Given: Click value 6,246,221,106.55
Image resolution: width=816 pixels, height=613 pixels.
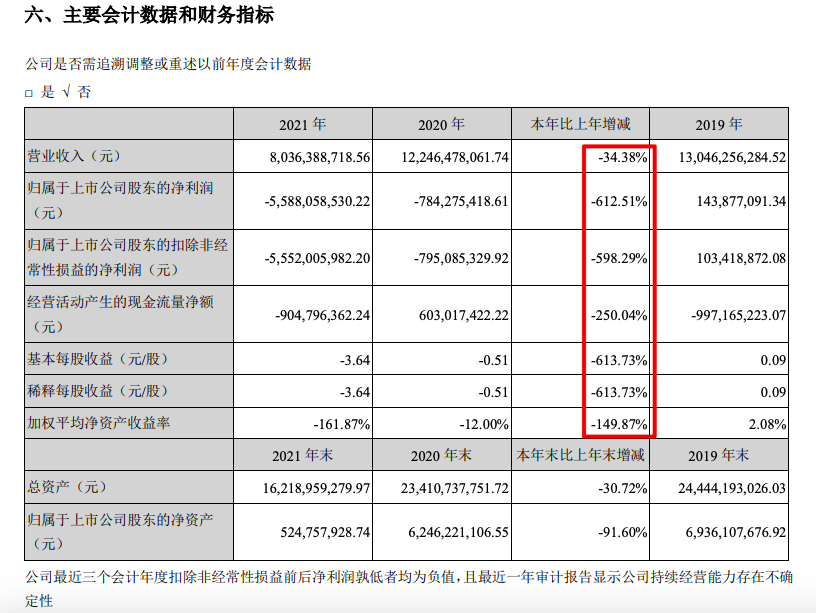Looking at the screenshot, I should point(458,532).
